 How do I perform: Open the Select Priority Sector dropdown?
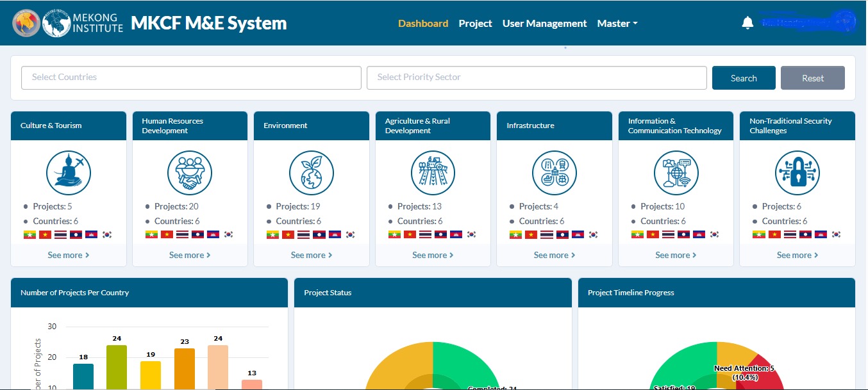[x=537, y=77]
